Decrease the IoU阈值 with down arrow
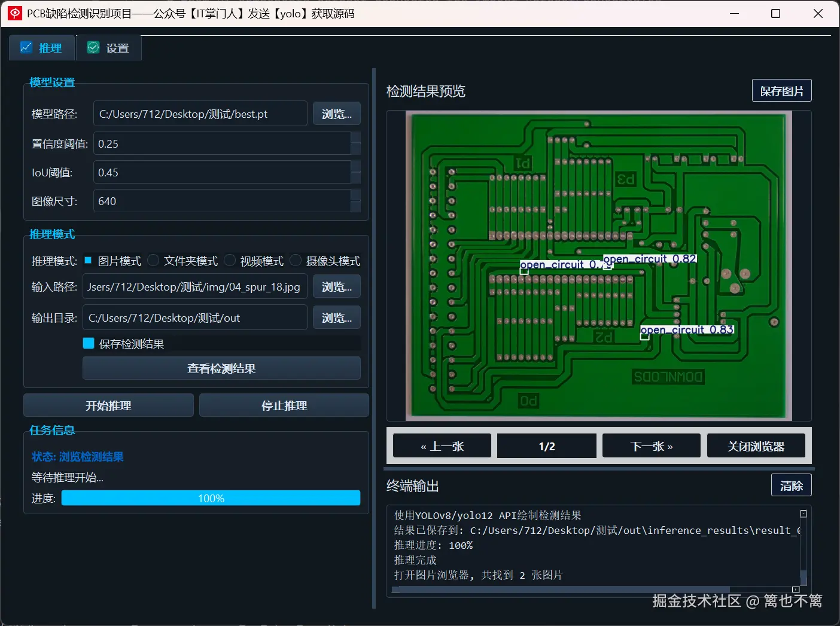Screen dimensions: 840x626 coord(356,178)
